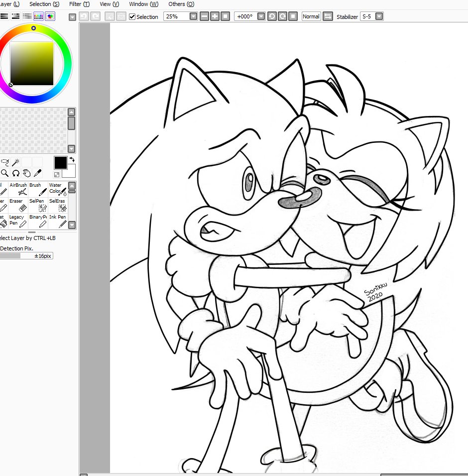This screenshot has width=468, height=476.
Task: Zoom out with the minus button
Action: click(205, 16)
